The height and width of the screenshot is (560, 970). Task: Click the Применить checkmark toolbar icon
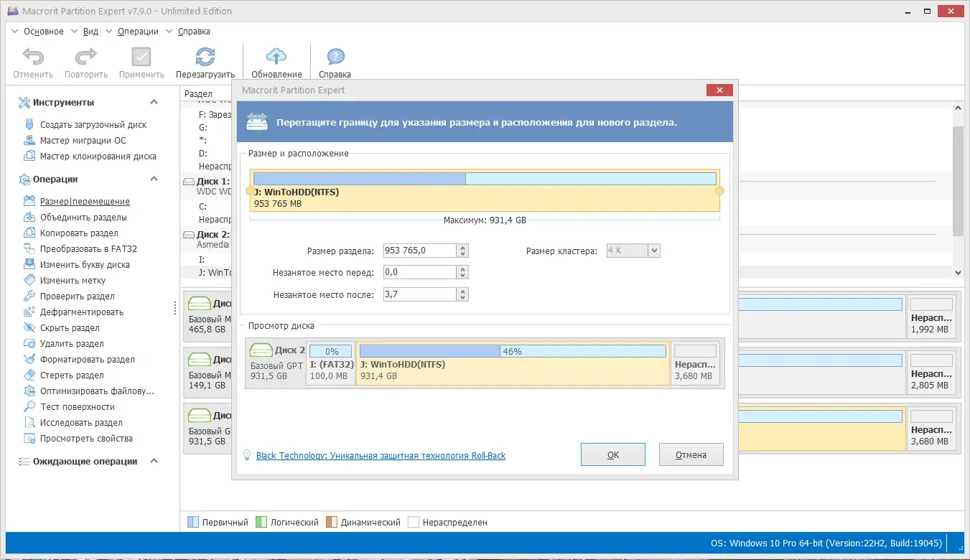141,57
